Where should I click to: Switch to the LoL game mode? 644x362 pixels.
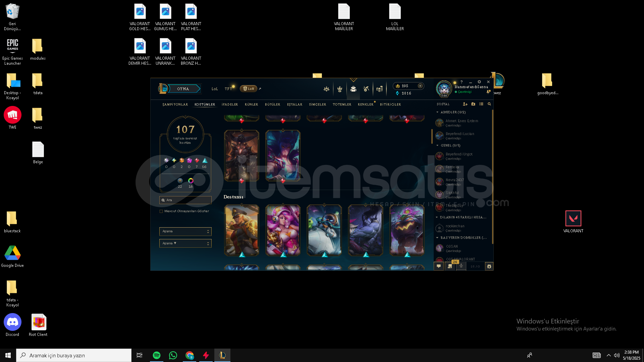click(x=215, y=89)
